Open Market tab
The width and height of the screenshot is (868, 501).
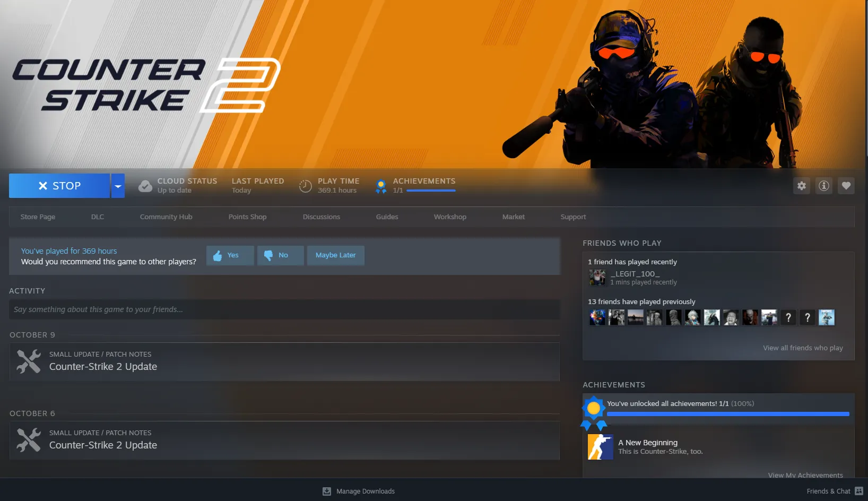point(514,217)
